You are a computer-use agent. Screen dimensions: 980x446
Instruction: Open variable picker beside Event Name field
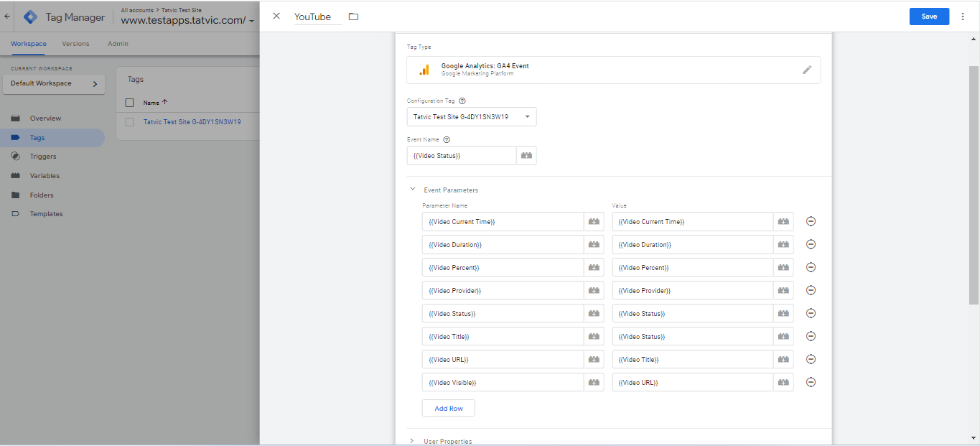pyautogui.click(x=526, y=156)
